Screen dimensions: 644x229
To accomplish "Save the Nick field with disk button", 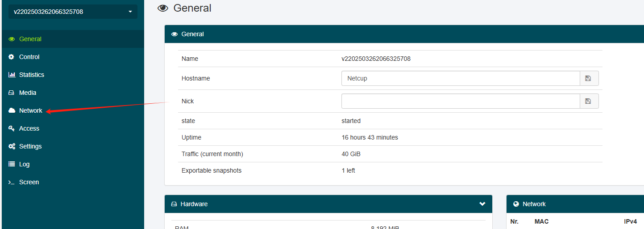I will pos(589,101).
